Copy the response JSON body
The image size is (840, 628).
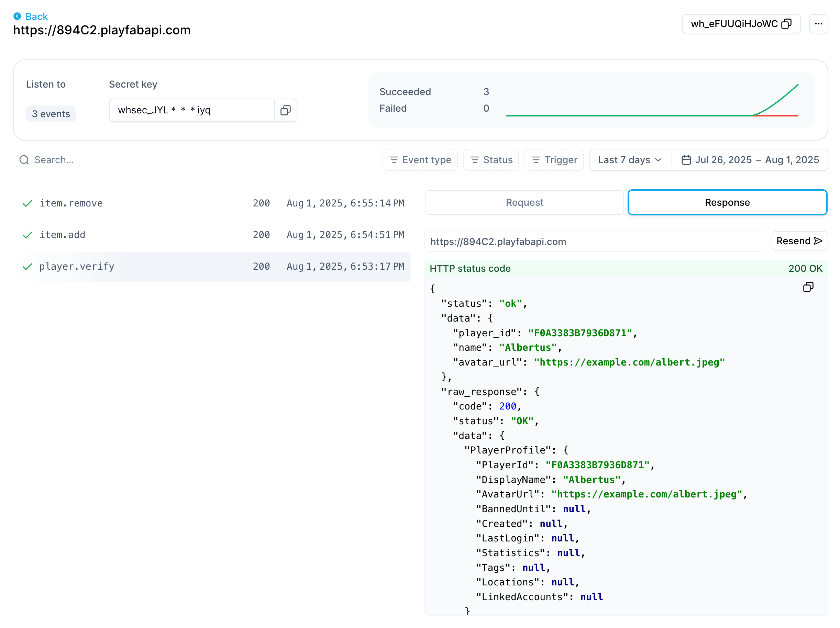[808, 287]
